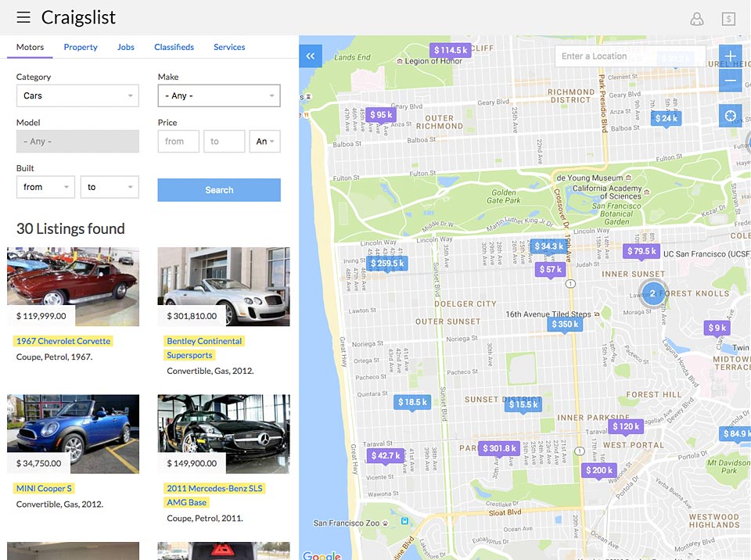The width and height of the screenshot is (751, 560).
Task: Open the 1967 Chevrolet Corvette listing link
Action: click(x=63, y=341)
